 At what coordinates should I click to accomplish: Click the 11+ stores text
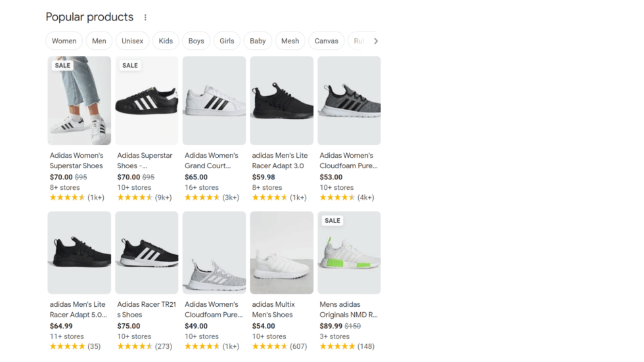point(66,336)
